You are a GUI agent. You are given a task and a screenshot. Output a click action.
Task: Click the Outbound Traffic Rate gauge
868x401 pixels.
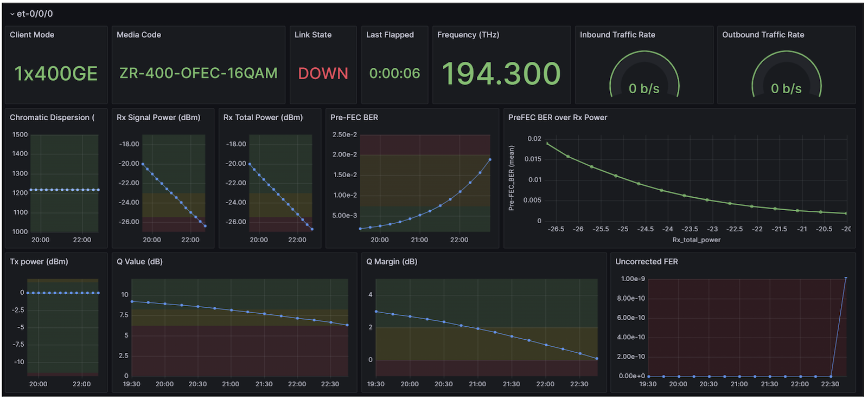click(787, 75)
